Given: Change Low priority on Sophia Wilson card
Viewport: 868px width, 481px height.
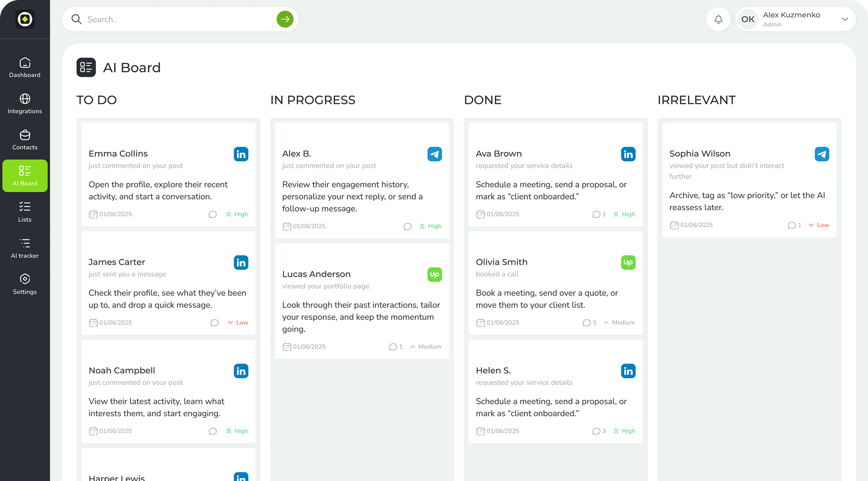Looking at the screenshot, I should tap(819, 225).
